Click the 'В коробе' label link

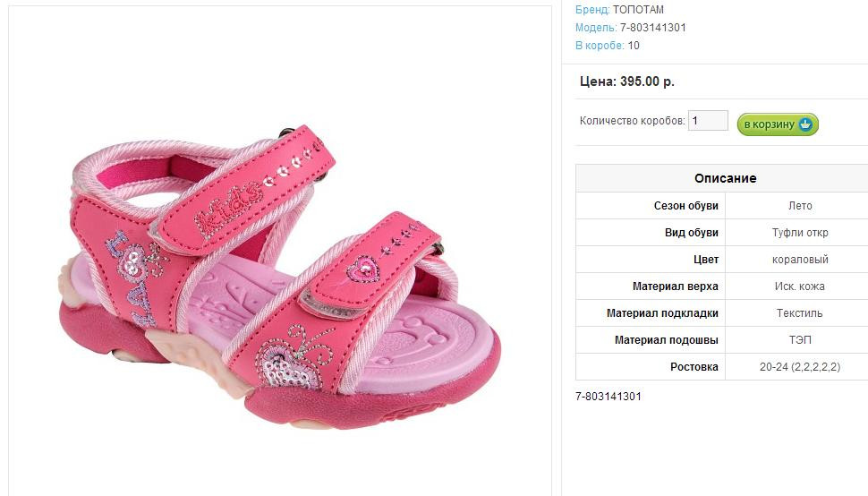click(x=600, y=46)
